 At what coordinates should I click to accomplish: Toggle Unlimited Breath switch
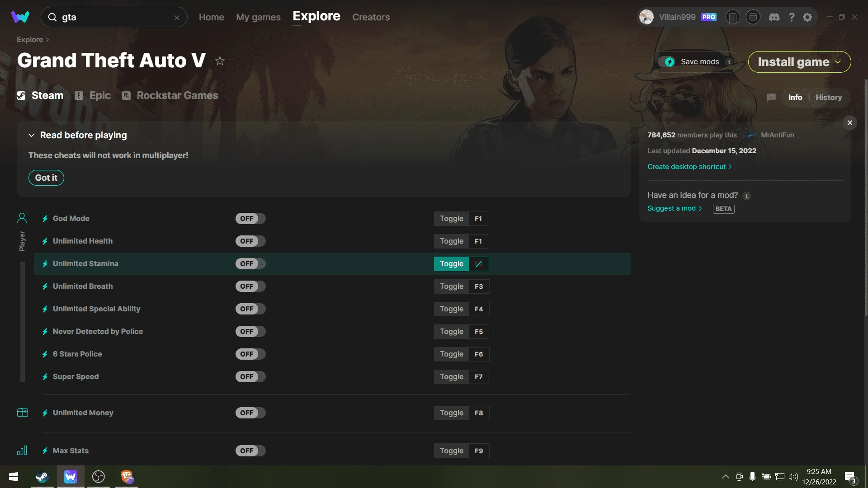tap(250, 286)
